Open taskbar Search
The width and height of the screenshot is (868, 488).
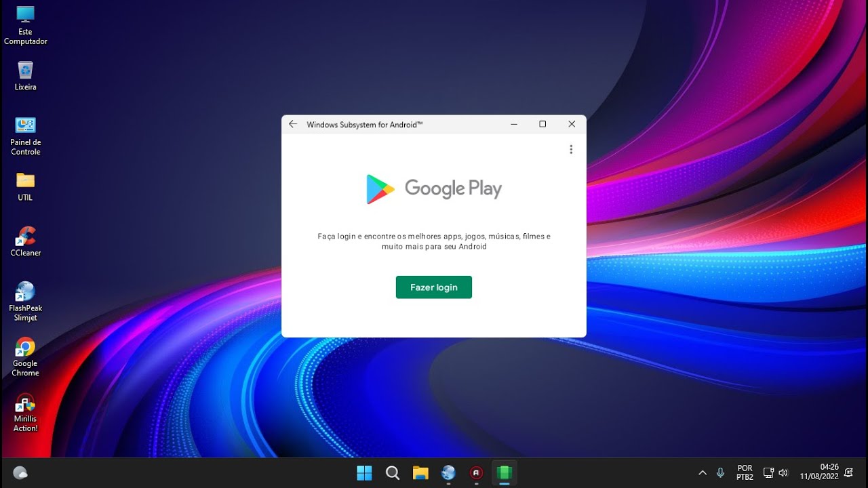[393, 473]
